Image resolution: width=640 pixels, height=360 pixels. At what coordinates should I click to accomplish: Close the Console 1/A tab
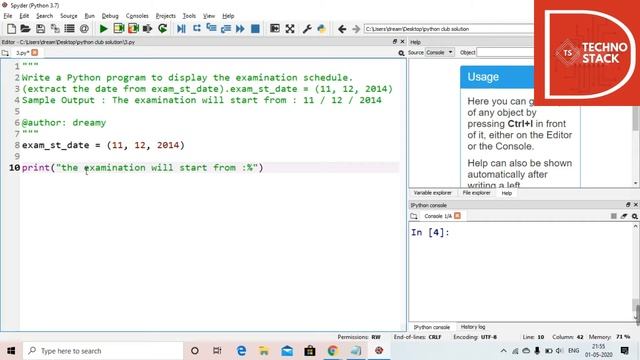pos(458,216)
